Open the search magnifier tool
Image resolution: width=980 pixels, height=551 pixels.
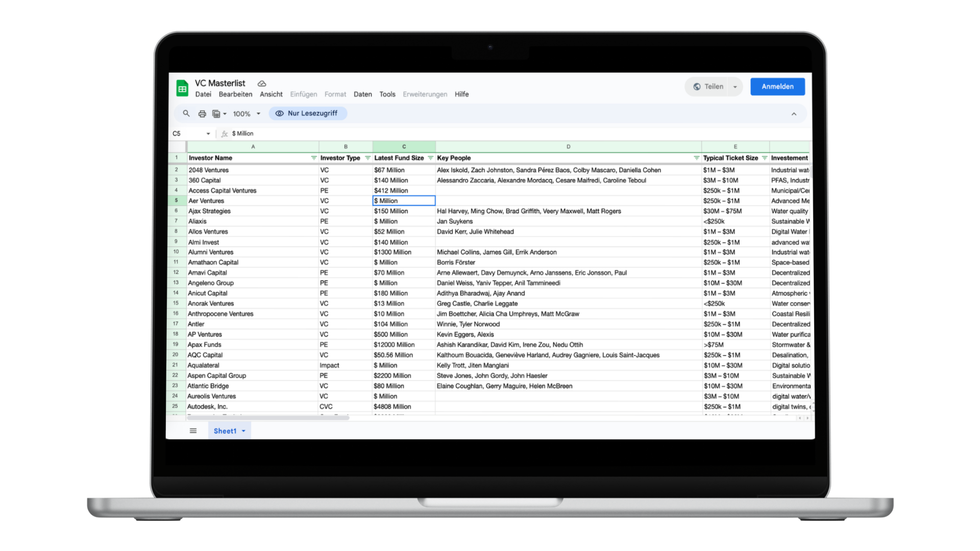click(186, 114)
